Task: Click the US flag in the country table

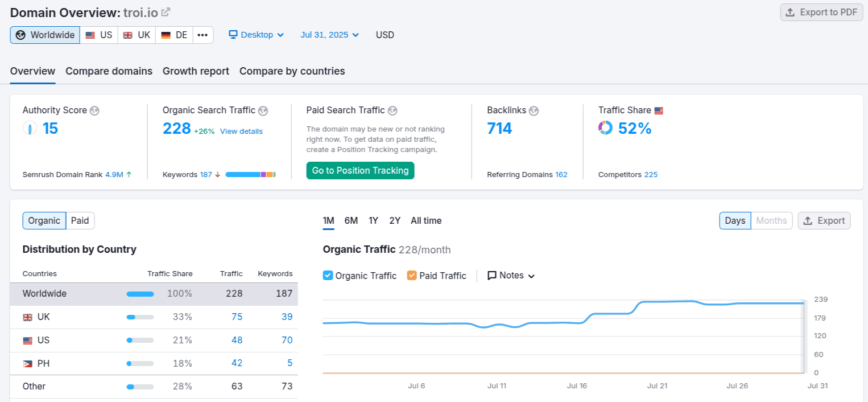Action: point(27,341)
